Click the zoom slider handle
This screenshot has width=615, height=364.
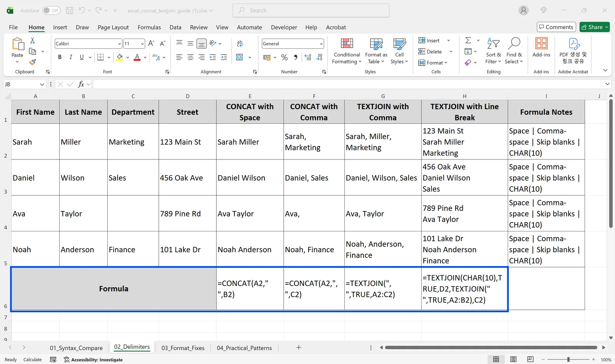coord(568,359)
